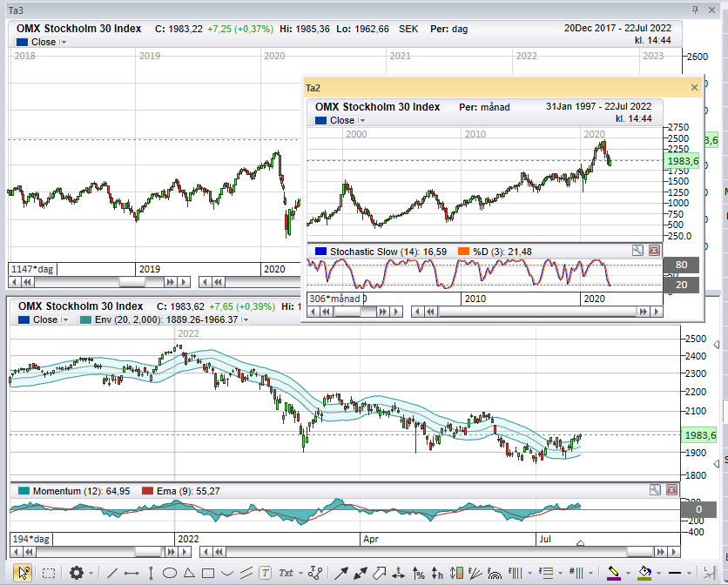728x585 pixels.
Task: Expand the gear settings dropdown arrow
Action: coord(91,574)
